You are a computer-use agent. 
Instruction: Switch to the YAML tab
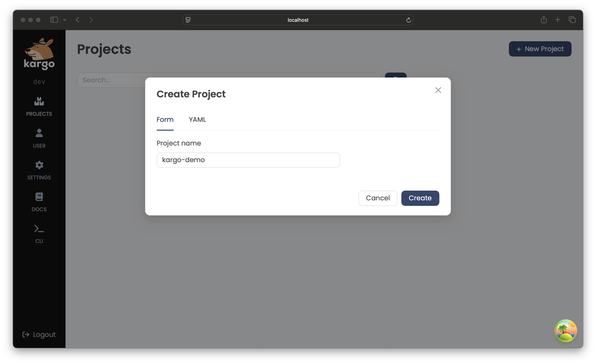[x=197, y=120]
